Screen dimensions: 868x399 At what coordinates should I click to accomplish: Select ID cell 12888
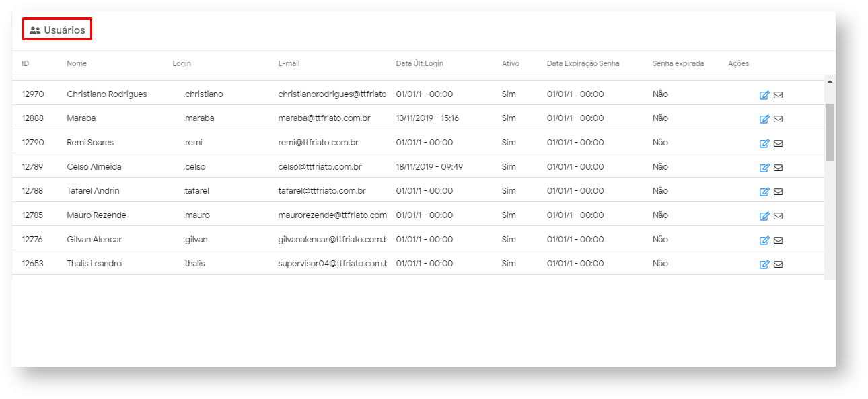click(32, 118)
